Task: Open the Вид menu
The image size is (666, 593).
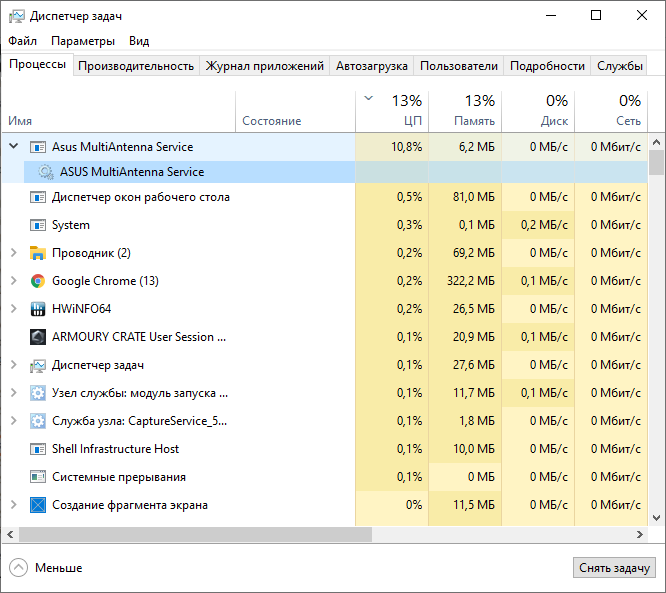Action: (x=139, y=41)
